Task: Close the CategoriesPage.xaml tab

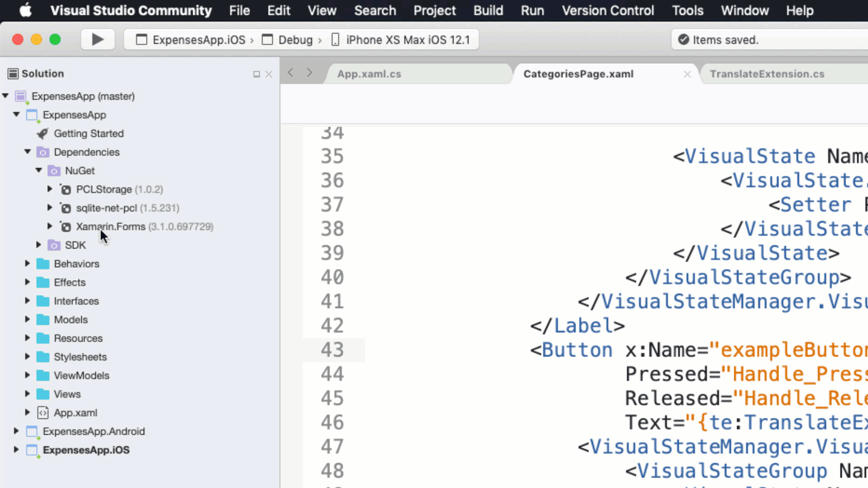Action: [687, 74]
